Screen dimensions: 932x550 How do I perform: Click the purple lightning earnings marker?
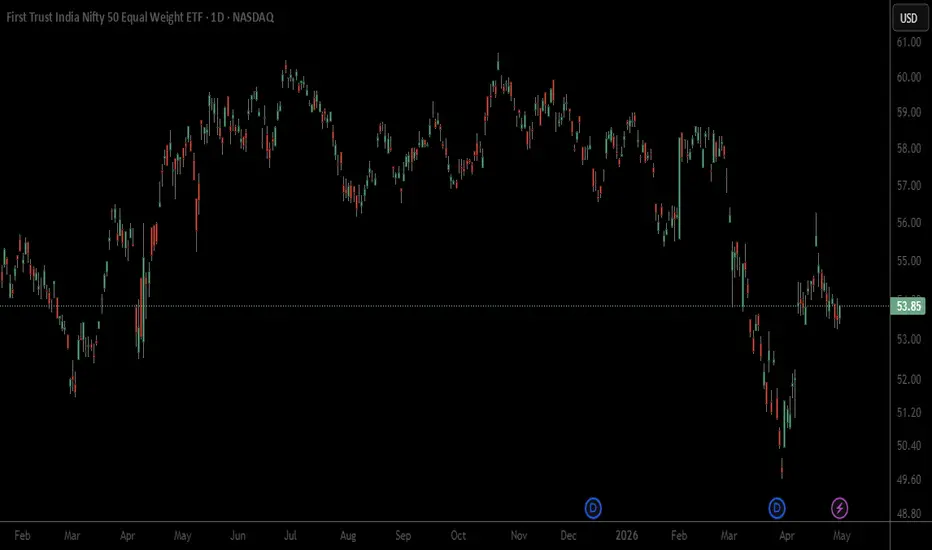(839, 508)
